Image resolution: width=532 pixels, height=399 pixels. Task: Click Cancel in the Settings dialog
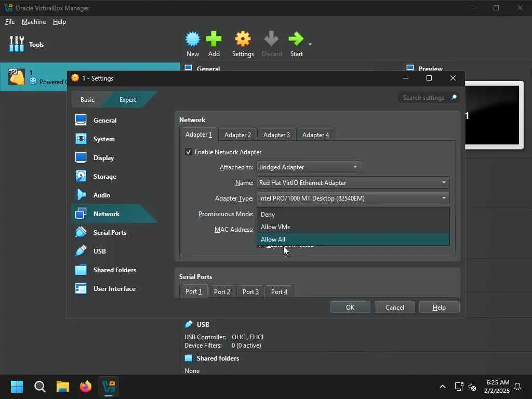[x=395, y=307]
